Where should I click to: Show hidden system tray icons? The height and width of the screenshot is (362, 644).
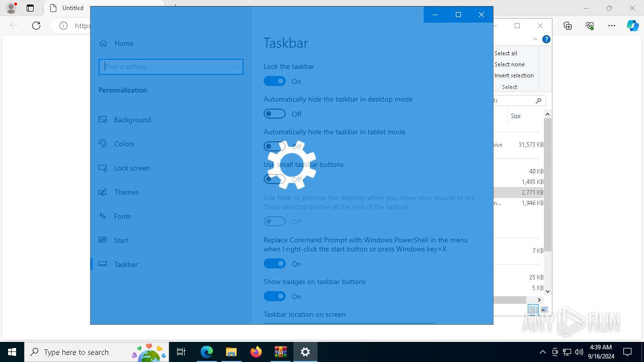[x=543, y=352]
